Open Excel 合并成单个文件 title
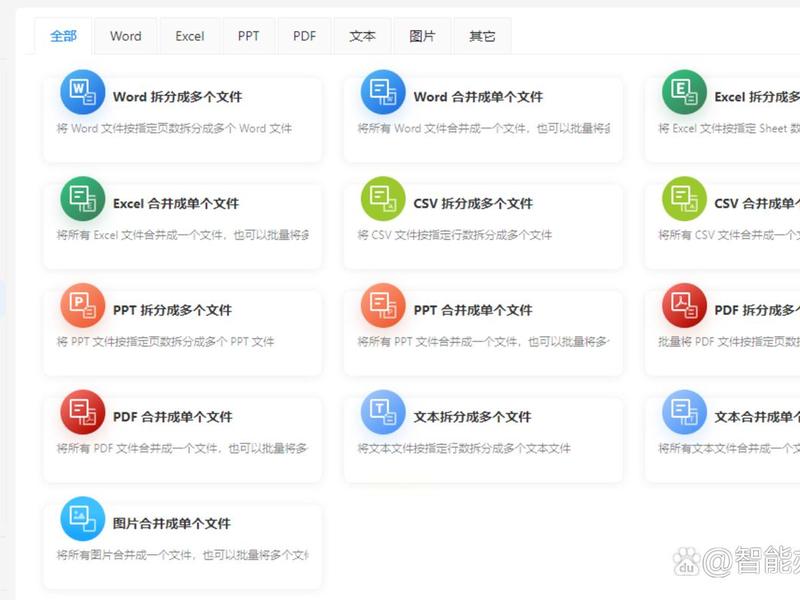Screen dimensions: 800x600 point(176,204)
